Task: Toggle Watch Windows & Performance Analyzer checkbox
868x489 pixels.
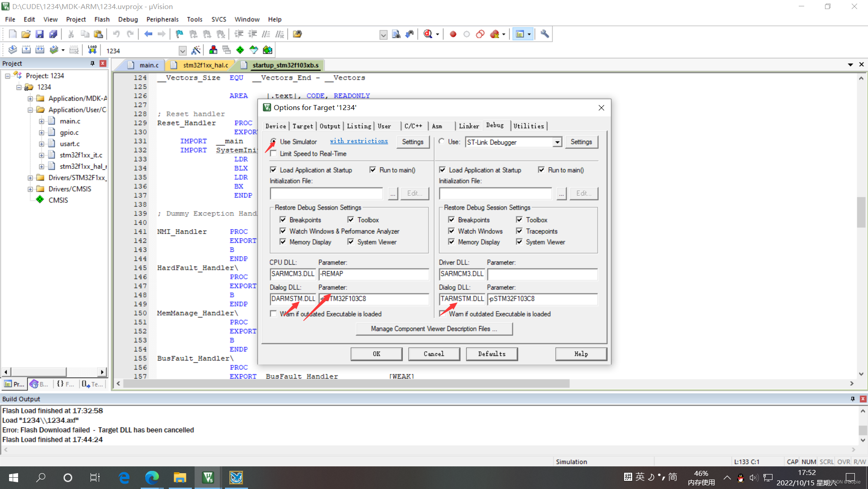Action: coord(283,231)
